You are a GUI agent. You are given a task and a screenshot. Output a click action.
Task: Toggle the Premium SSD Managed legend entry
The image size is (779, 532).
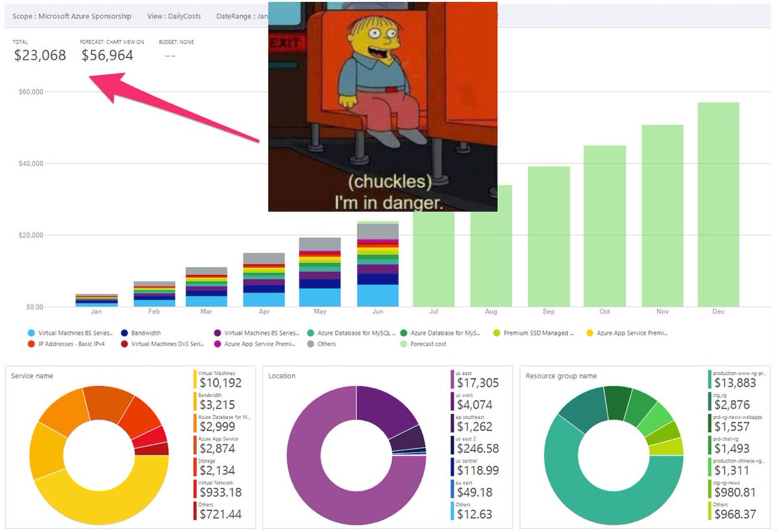pos(534,333)
